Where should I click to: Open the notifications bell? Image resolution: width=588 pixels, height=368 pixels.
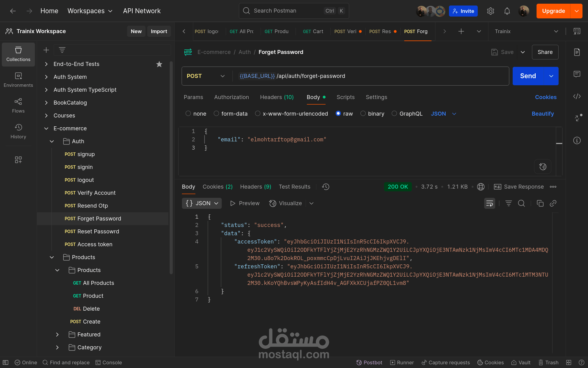pyautogui.click(x=507, y=11)
